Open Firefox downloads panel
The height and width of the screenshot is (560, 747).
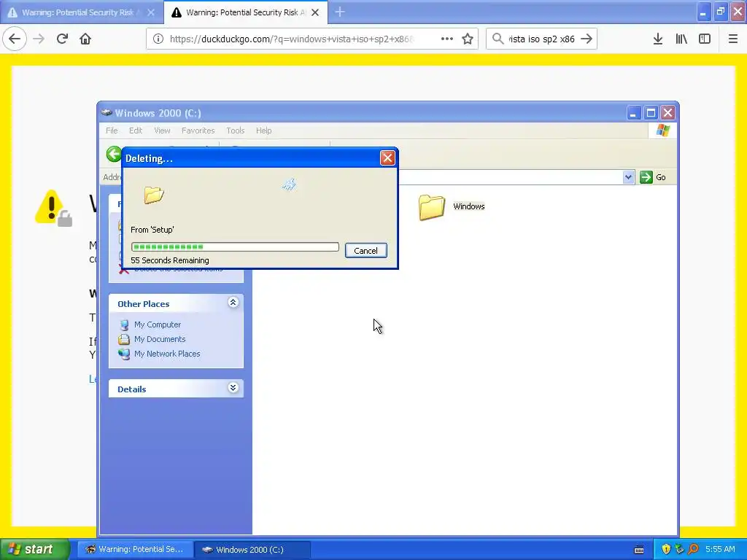[x=658, y=39]
